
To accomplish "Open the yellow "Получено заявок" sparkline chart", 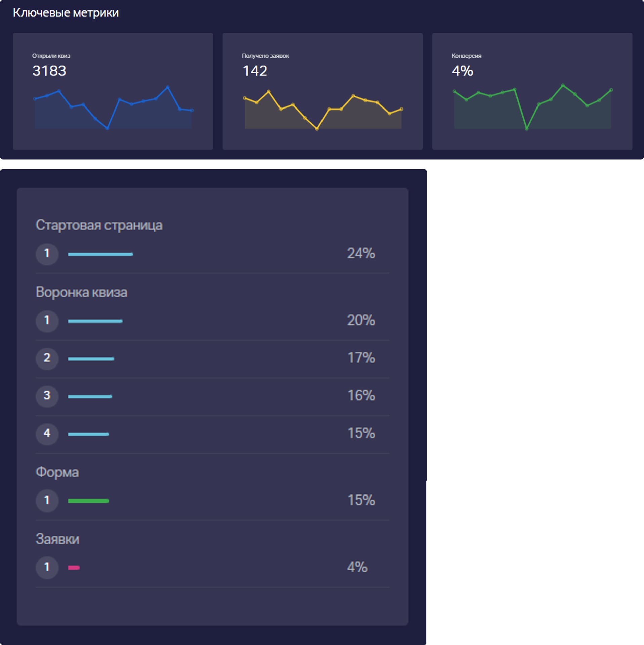I will click(x=323, y=110).
